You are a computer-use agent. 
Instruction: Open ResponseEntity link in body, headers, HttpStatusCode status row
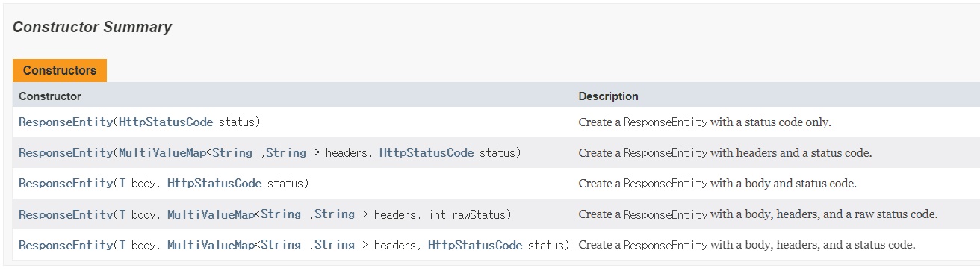(x=66, y=245)
